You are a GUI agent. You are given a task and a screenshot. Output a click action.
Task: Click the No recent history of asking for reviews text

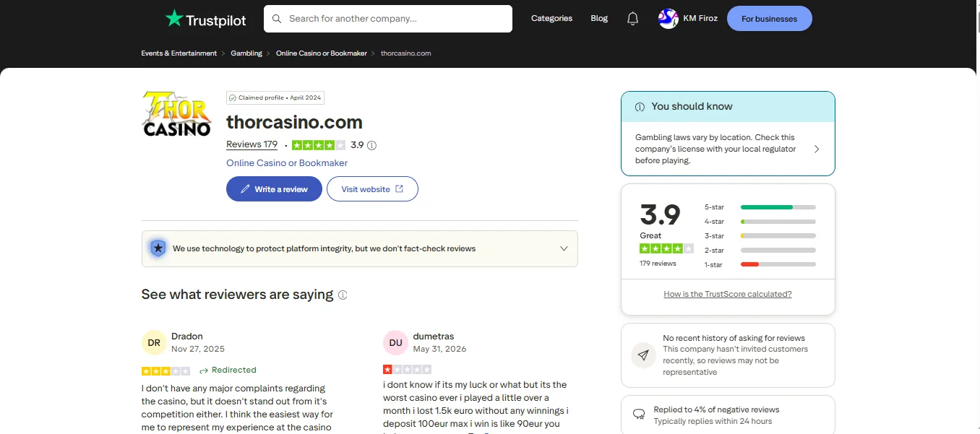734,338
